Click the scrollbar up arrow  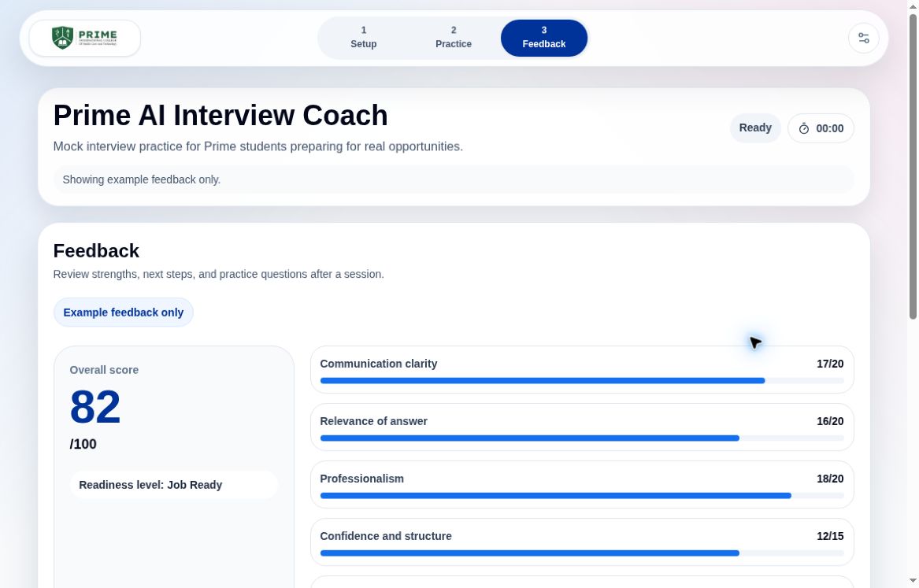pos(913,6)
